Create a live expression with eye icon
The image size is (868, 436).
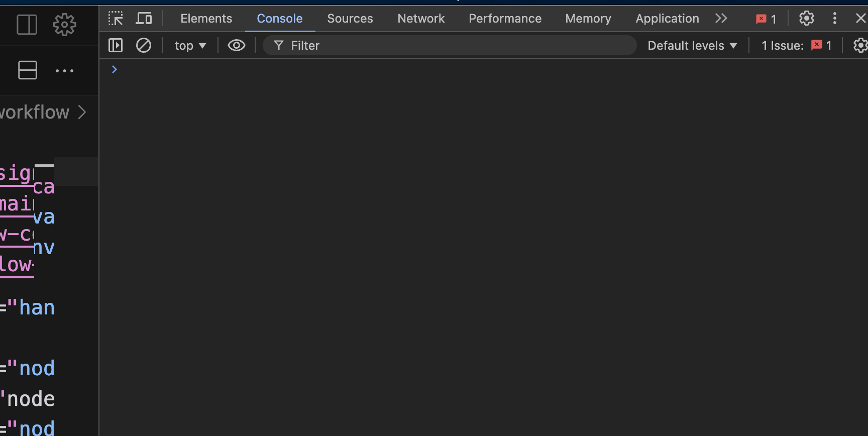[237, 46]
